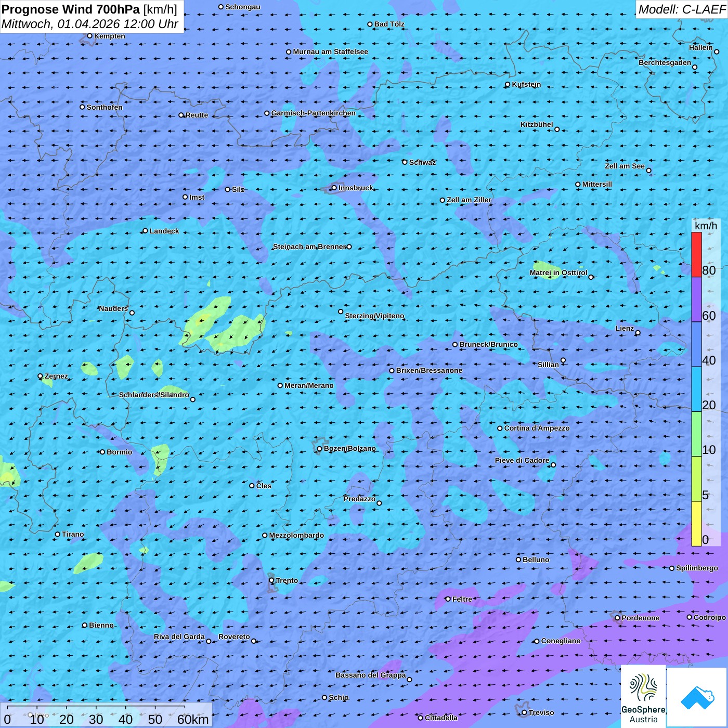Screen dimensions: 728x728
Task: Click the Zell am See marker
Action: click(x=648, y=171)
